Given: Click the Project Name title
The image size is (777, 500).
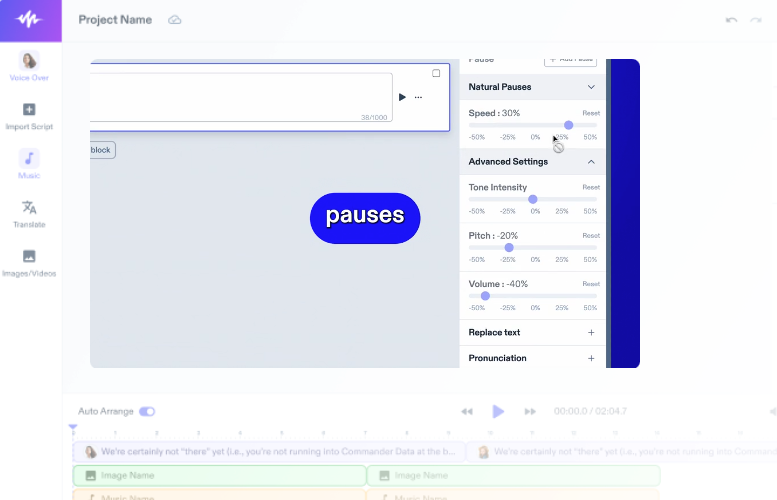Looking at the screenshot, I should point(115,20).
